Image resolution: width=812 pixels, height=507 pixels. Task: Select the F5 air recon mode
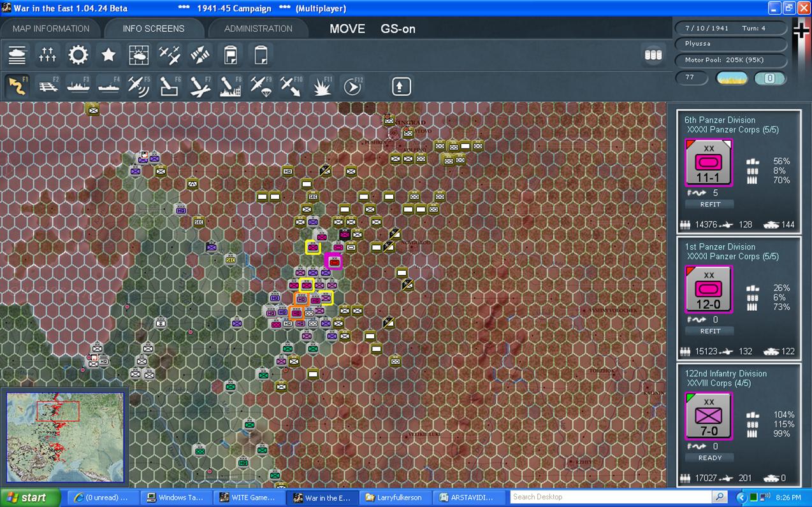pyautogui.click(x=139, y=86)
